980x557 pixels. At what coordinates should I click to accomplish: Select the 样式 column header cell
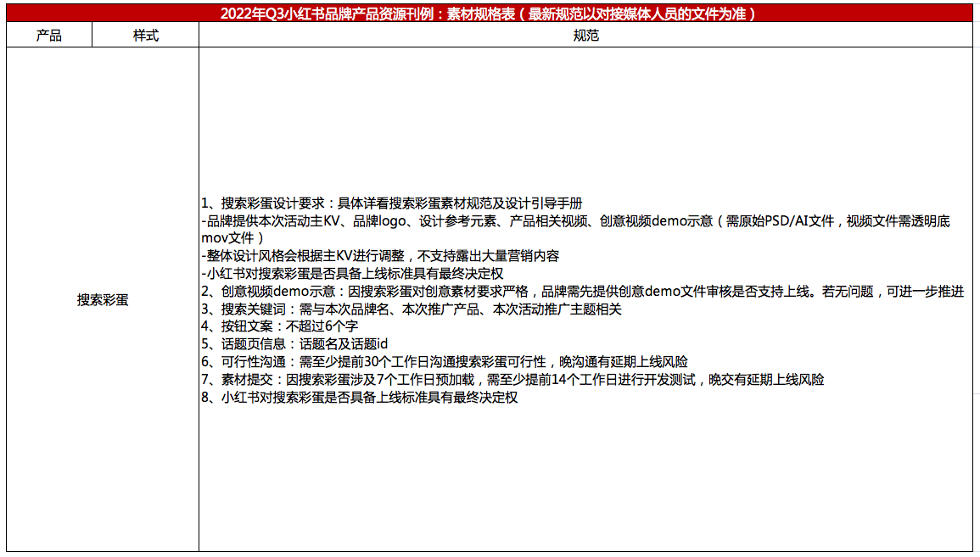pyautogui.click(x=145, y=35)
